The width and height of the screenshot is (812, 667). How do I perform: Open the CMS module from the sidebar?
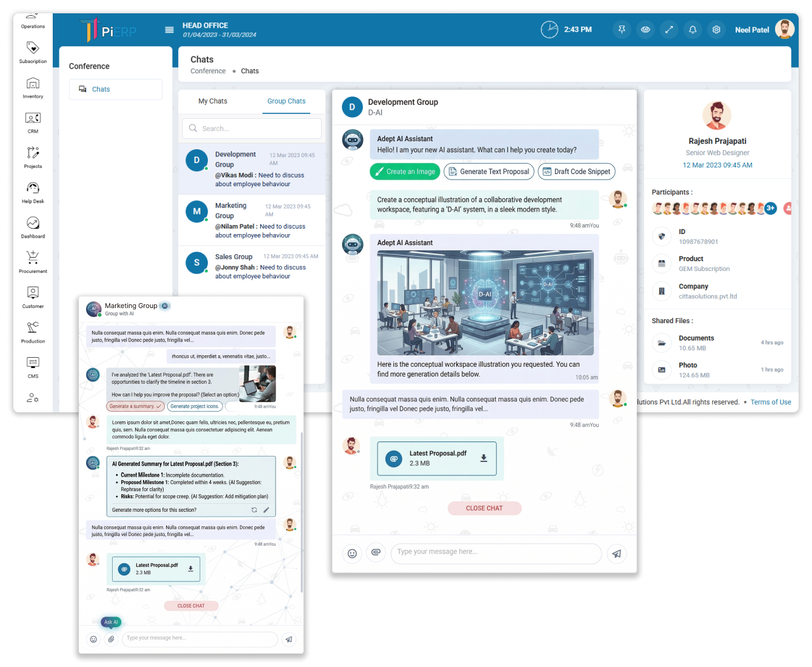click(33, 366)
